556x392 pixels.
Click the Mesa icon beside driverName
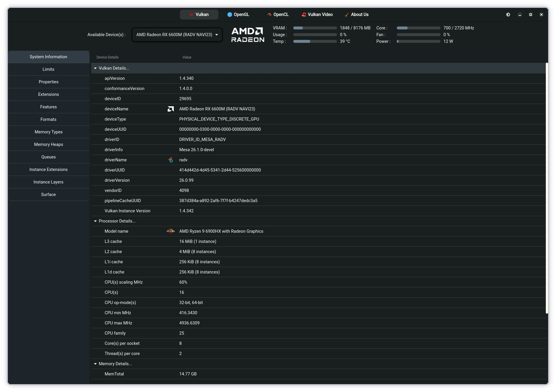171,160
